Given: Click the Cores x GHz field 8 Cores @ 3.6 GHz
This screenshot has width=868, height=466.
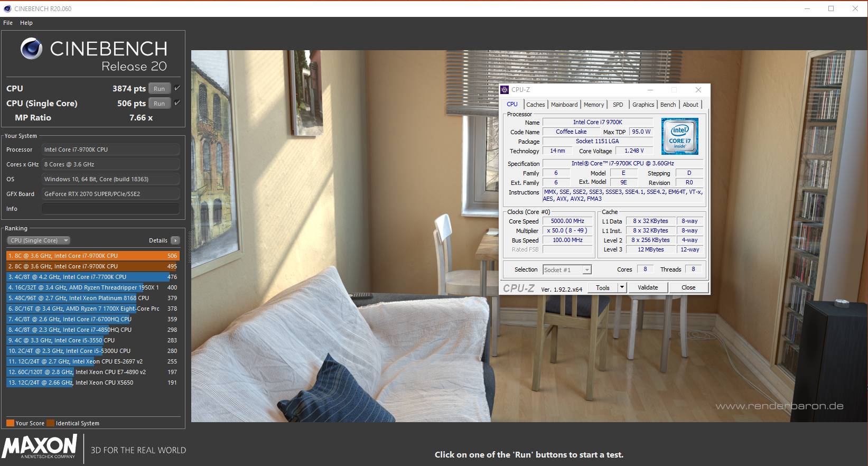Looking at the screenshot, I should 110,164.
